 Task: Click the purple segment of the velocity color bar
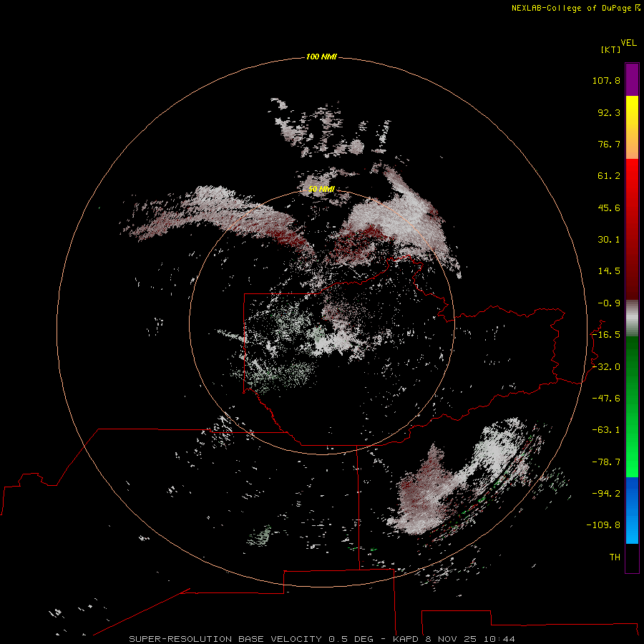pos(632,79)
